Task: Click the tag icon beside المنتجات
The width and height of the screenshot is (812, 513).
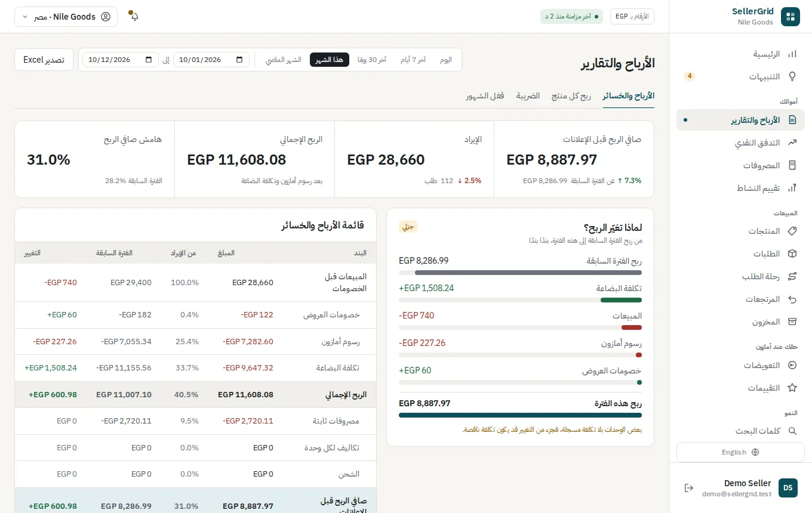Action: point(792,231)
